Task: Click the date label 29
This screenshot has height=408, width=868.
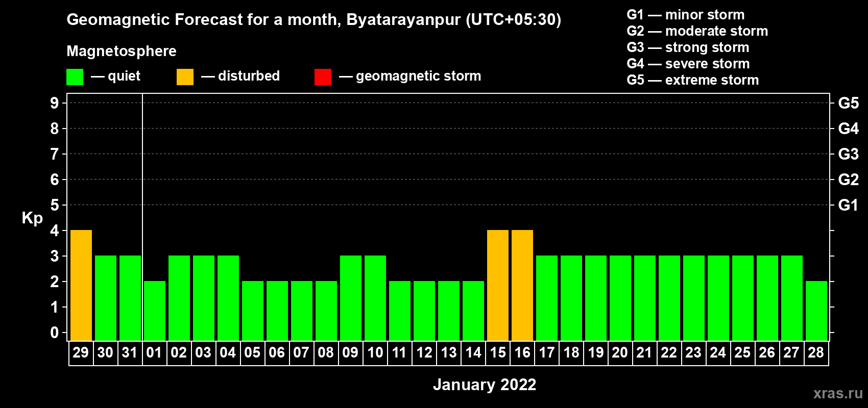Action: 81,352
